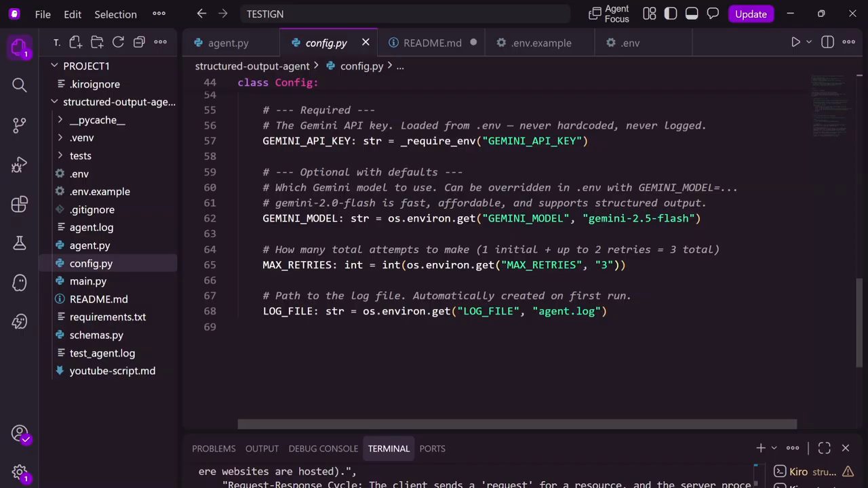Open terminal panel more actions ellipsis
The height and width of the screenshot is (488, 868).
point(793,448)
